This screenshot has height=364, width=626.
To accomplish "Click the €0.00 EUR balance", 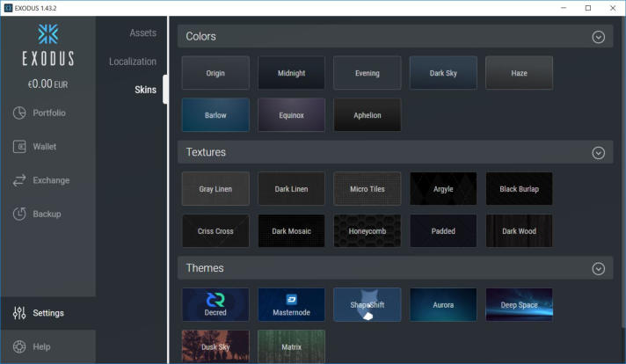I will point(47,84).
